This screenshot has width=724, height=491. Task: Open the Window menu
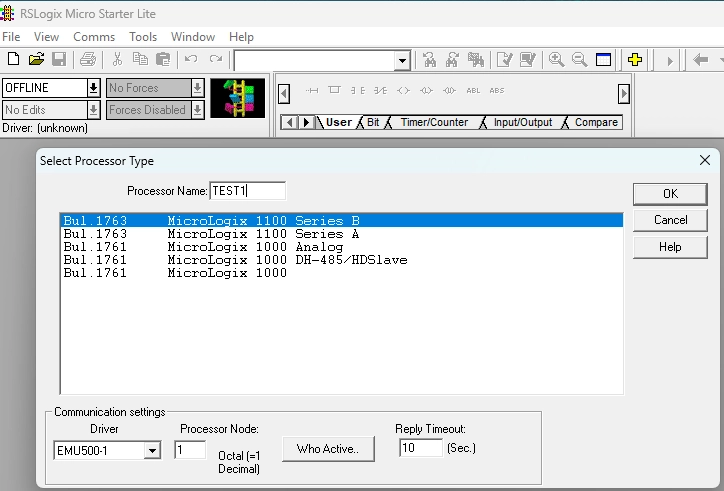click(193, 37)
